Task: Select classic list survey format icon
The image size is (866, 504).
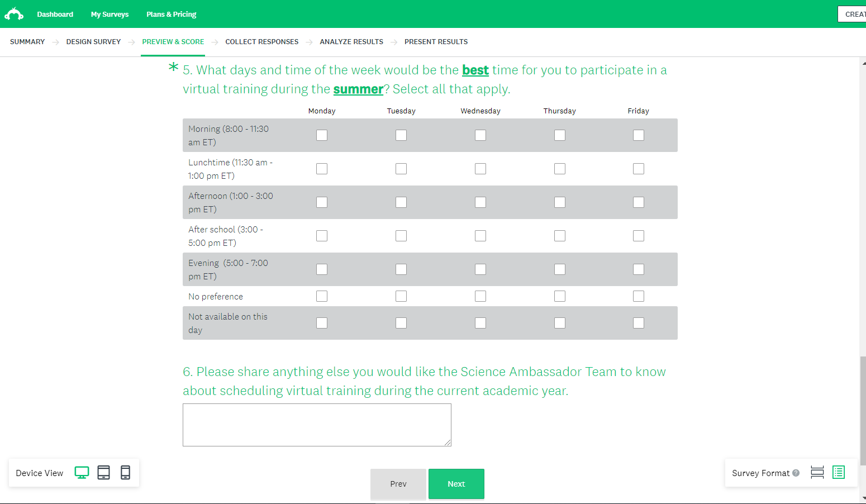Action: [x=839, y=473]
